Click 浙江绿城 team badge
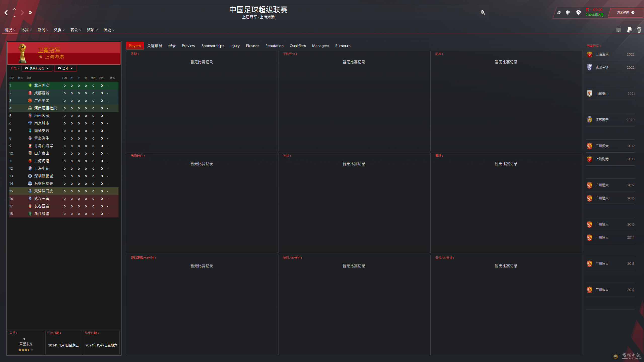 click(x=30, y=214)
